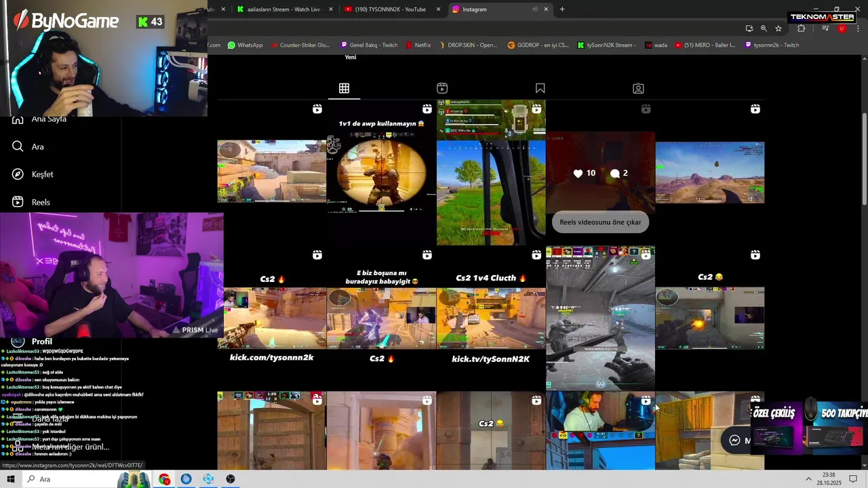Open the reel labeled kick.com/tysonnn2k
868x488 pixels.
(x=271, y=319)
